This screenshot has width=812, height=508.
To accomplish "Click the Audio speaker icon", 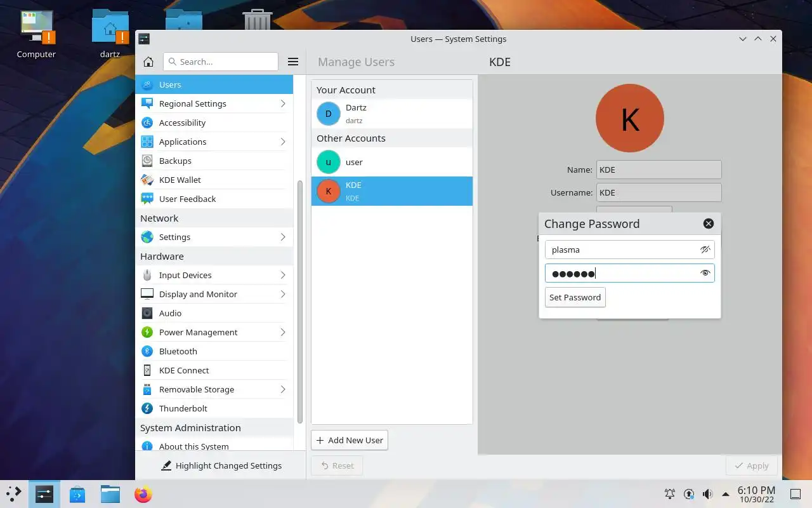I will [x=147, y=313].
